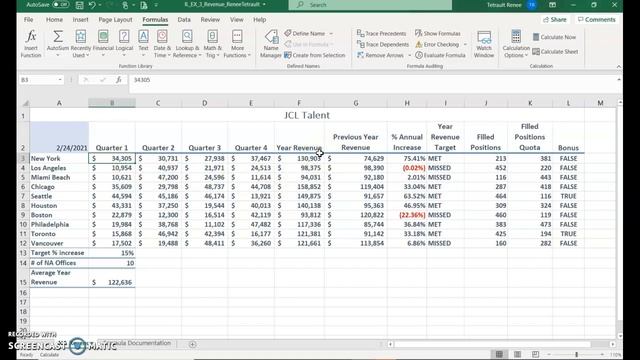Switch to the View tab
The image size is (640, 360).
(x=236, y=20)
